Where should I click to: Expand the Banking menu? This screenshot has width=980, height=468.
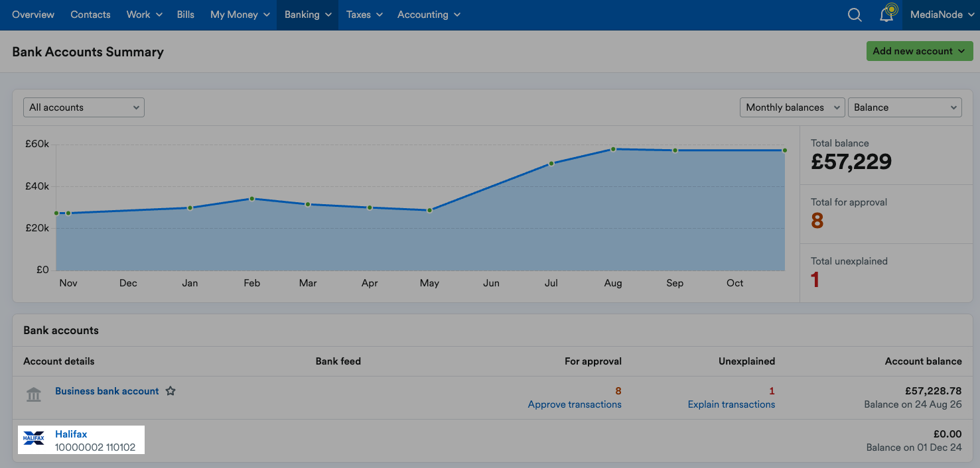(x=308, y=15)
